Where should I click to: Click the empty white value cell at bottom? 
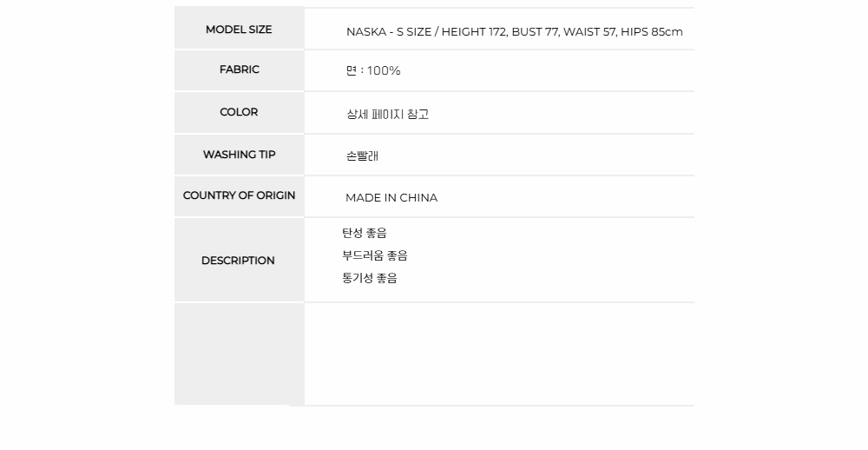click(x=499, y=354)
